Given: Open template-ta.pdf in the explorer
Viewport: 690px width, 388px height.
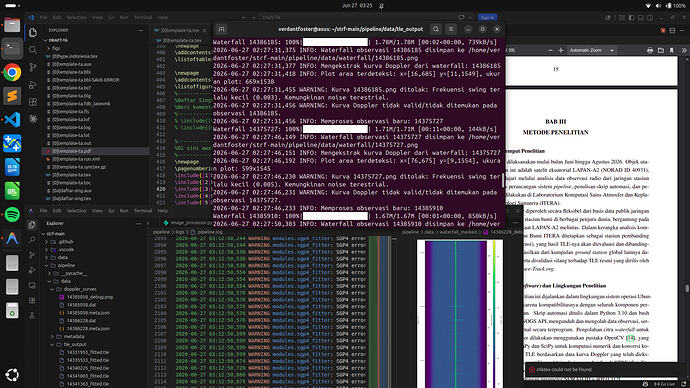Looking at the screenshot, I should 72,151.
